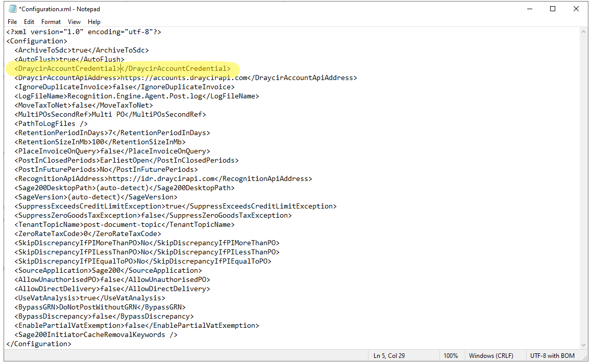Click the RetentionPeriodInDays line

112,133
